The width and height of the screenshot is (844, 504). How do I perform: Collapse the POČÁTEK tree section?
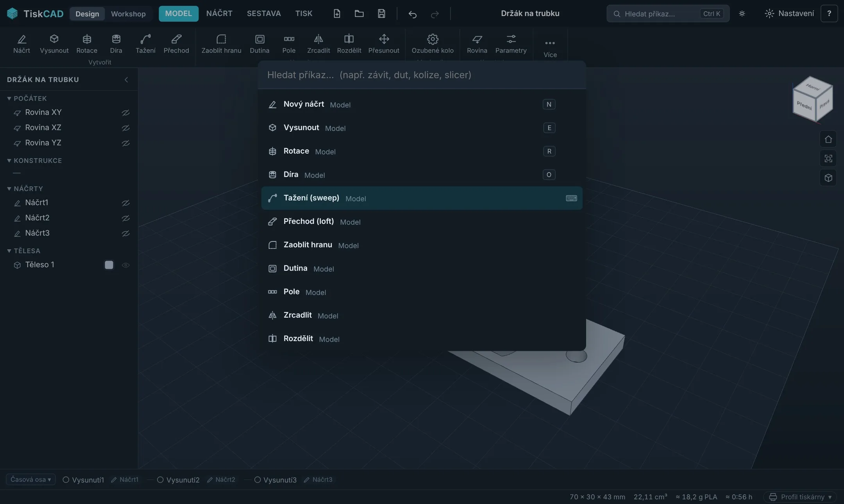click(x=9, y=98)
